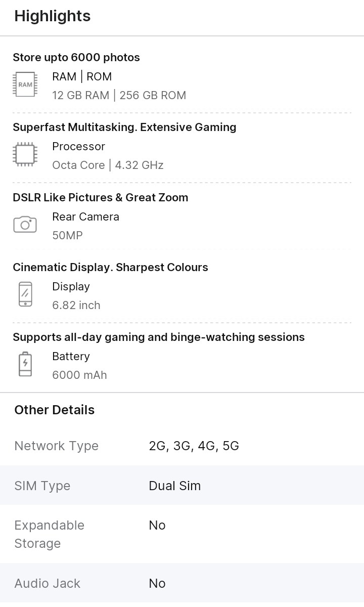The image size is (364, 607).
Task: Click the phone display icon
Action: click(x=25, y=294)
